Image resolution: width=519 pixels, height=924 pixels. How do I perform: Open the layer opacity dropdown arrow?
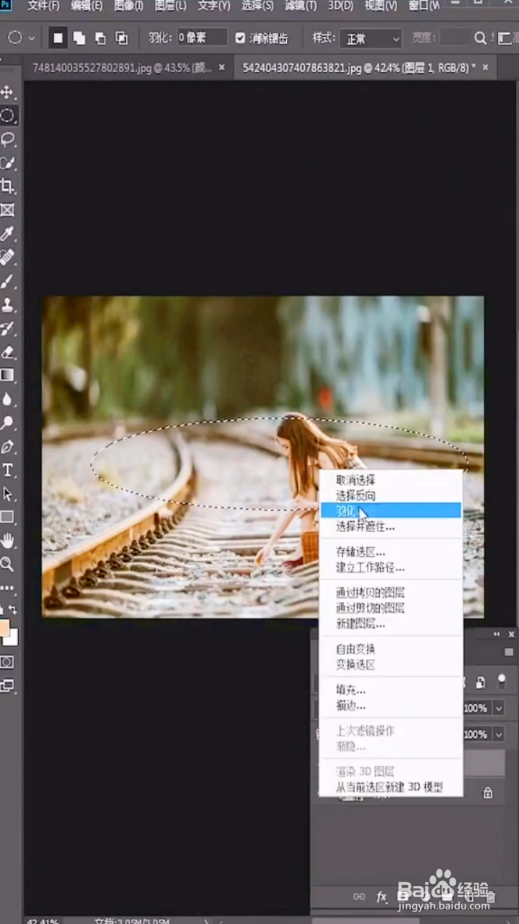tap(498, 708)
